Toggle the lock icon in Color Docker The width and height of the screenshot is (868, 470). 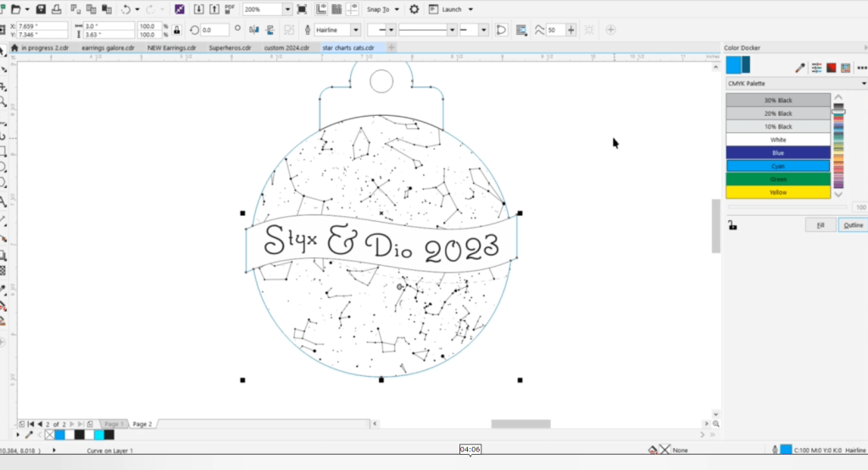click(x=732, y=225)
